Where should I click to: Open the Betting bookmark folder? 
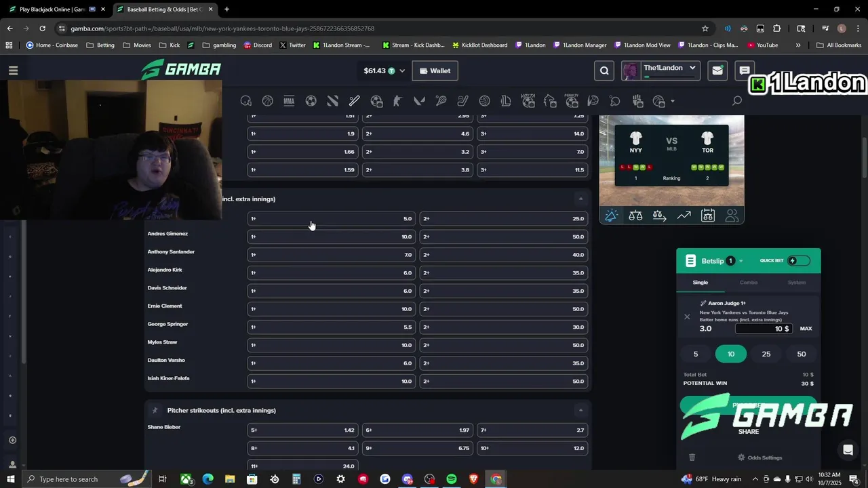pyautogui.click(x=101, y=45)
